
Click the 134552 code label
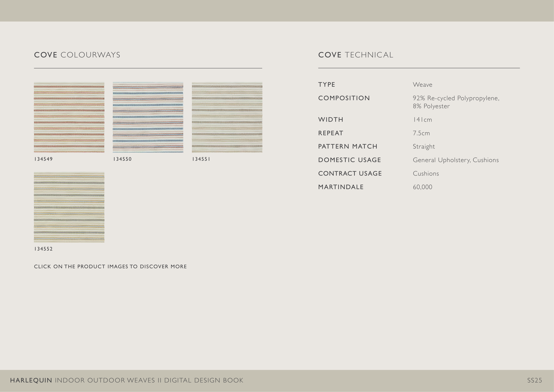43,249
